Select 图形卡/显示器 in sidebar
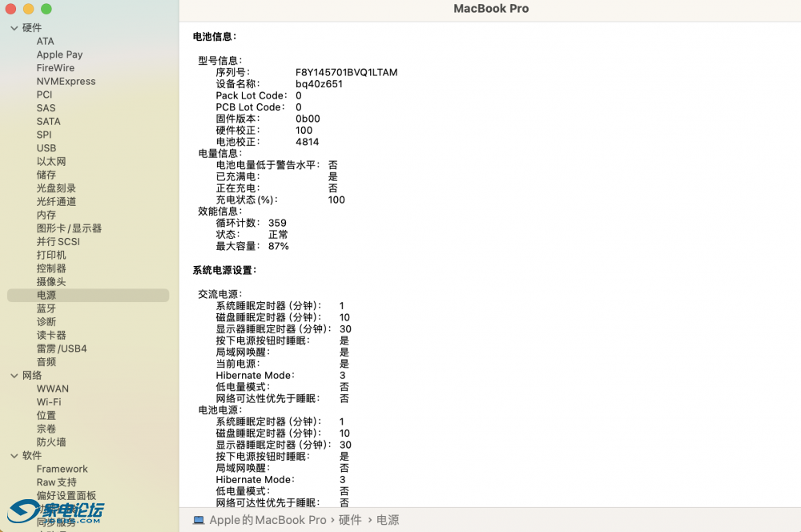 (69, 228)
